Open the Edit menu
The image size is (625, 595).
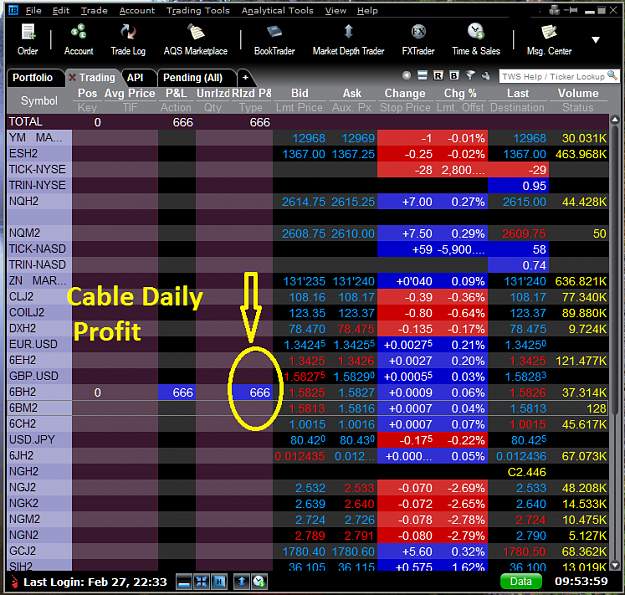[61, 11]
